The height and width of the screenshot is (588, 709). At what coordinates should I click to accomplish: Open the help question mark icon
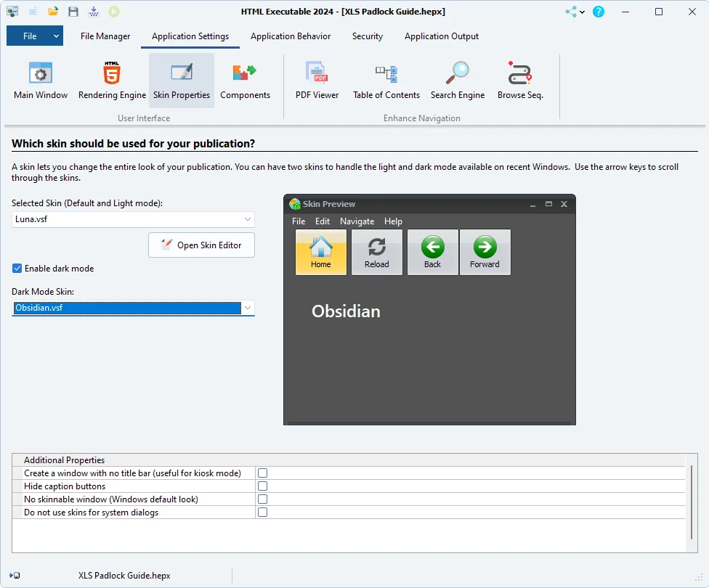[598, 12]
